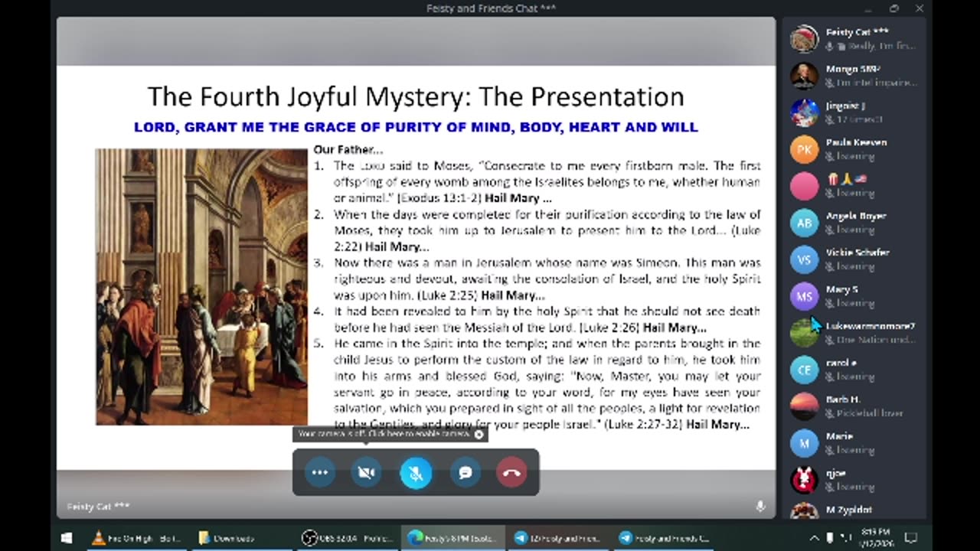Select Lukewarmnomore7 participant avatar
This screenshot has height=551, width=980.
804,333
